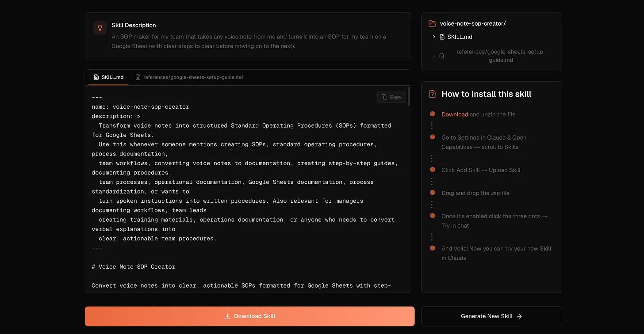Viewport: 644px width, 334px height.
Task: Click the arrow icon on Generate New Skill
Action: pos(519,316)
